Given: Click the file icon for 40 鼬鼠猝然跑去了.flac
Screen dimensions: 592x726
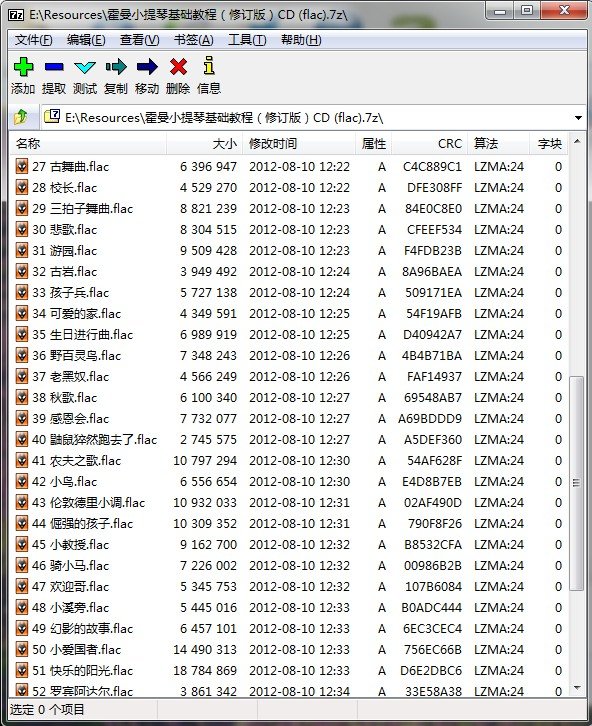Looking at the screenshot, I should pos(22,439).
